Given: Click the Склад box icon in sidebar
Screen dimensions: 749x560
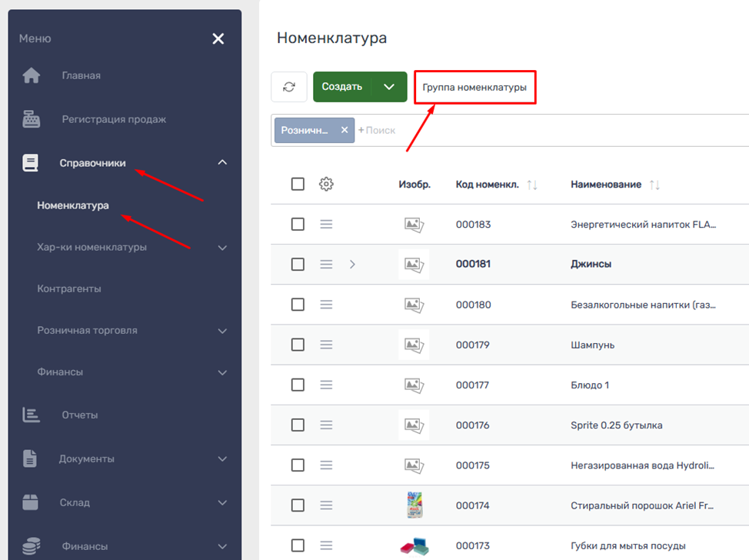Looking at the screenshot, I should pyautogui.click(x=31, y=502).
